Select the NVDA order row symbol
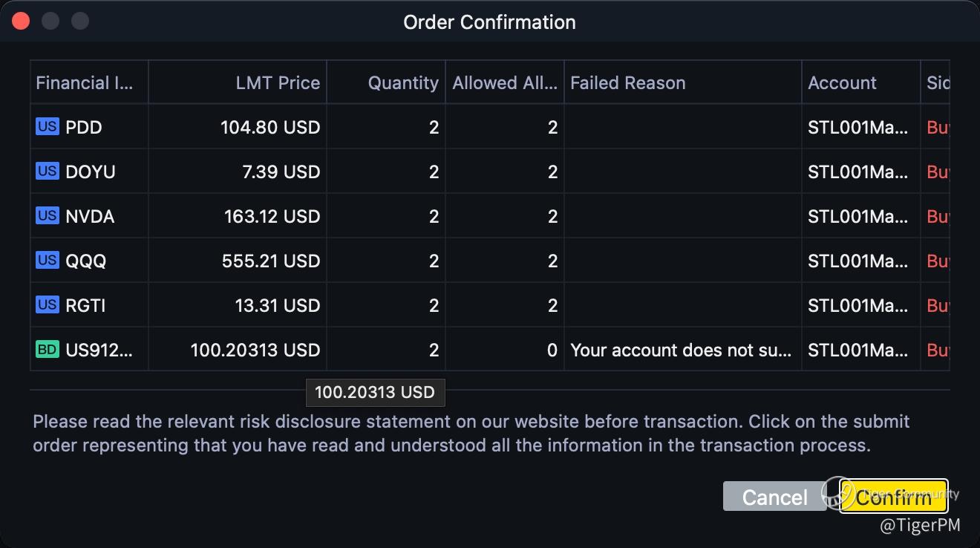980x548 pixels. click(90, 216)
